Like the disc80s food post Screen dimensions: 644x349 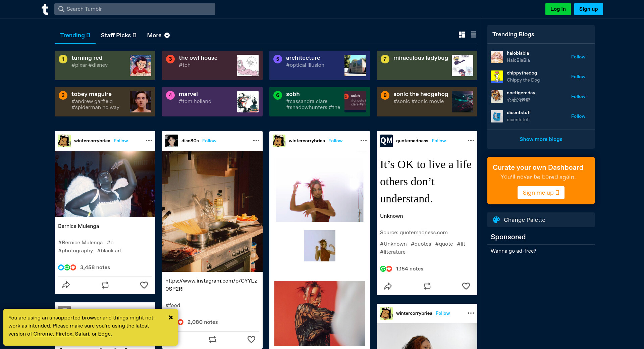click(251, 339)
